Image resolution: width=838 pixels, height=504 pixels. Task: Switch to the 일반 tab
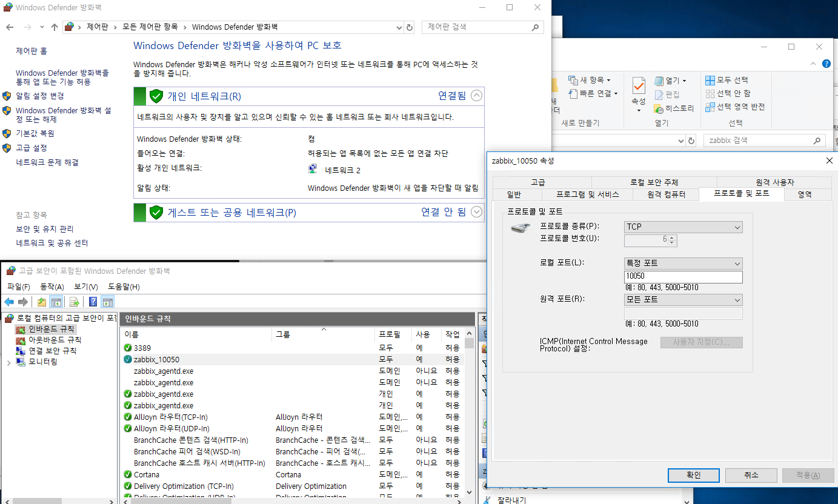(513, 194)
